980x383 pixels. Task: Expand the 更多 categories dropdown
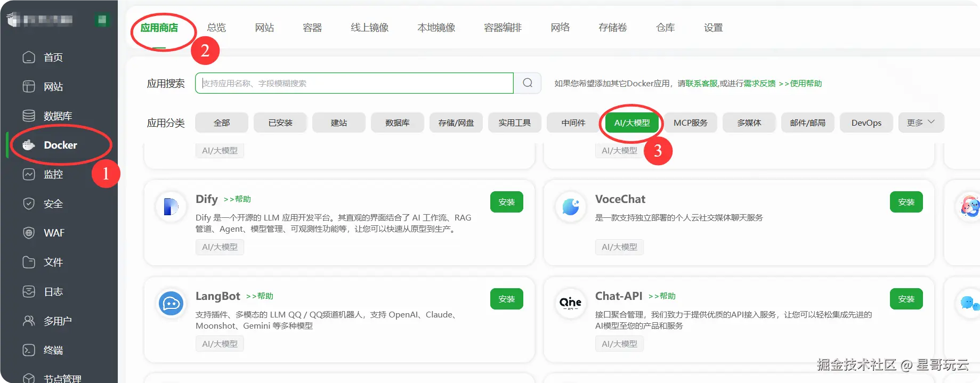[x=921, y=123]
